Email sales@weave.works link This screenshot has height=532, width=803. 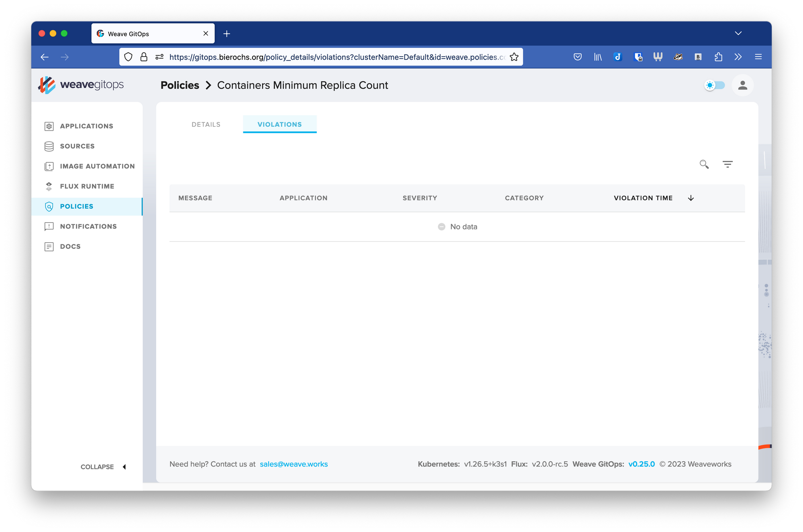pos(294,464)
